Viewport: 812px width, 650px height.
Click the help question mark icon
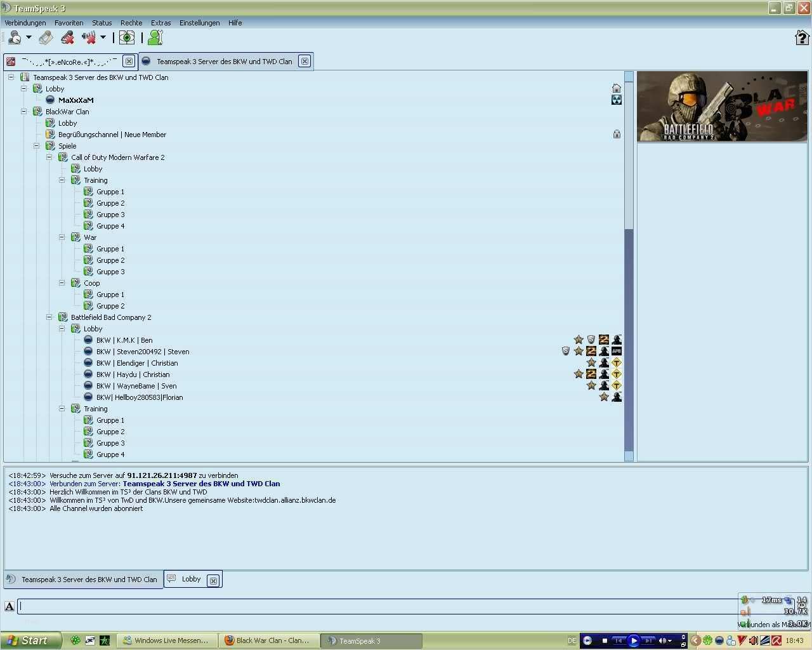(x=802, y=38)
